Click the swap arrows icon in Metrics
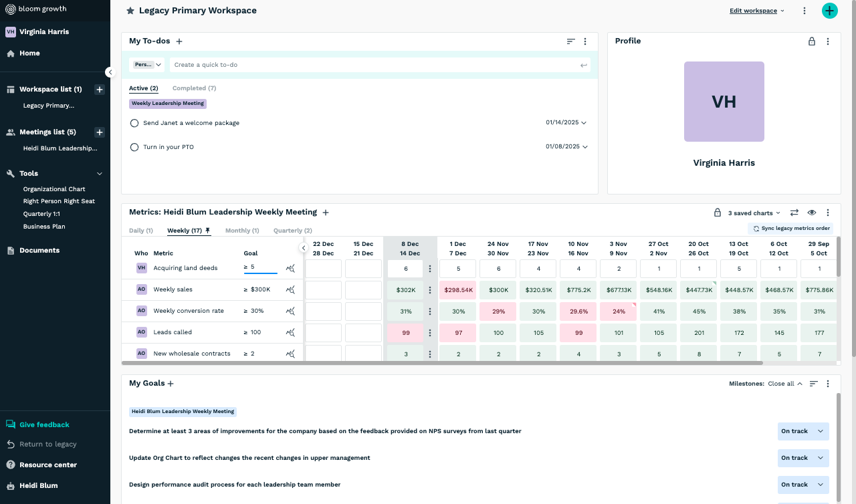 pos(794,213)
